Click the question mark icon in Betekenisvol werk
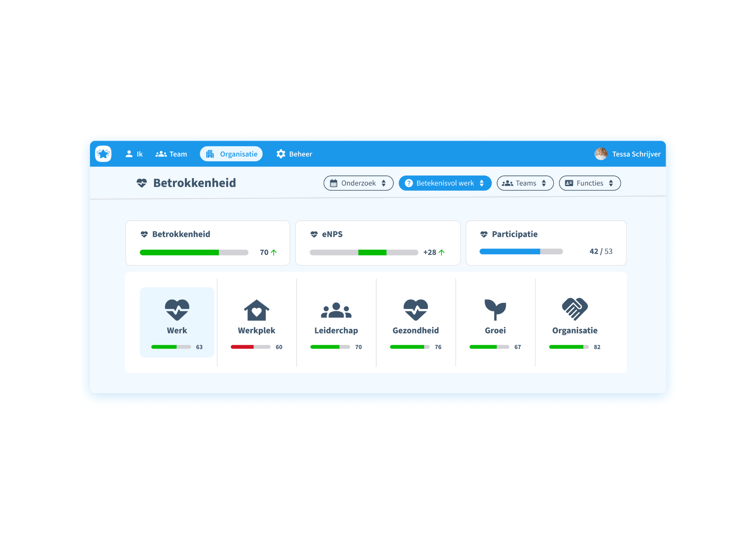The height and width of the screenshot is (534, 756). tap(409, 183)
